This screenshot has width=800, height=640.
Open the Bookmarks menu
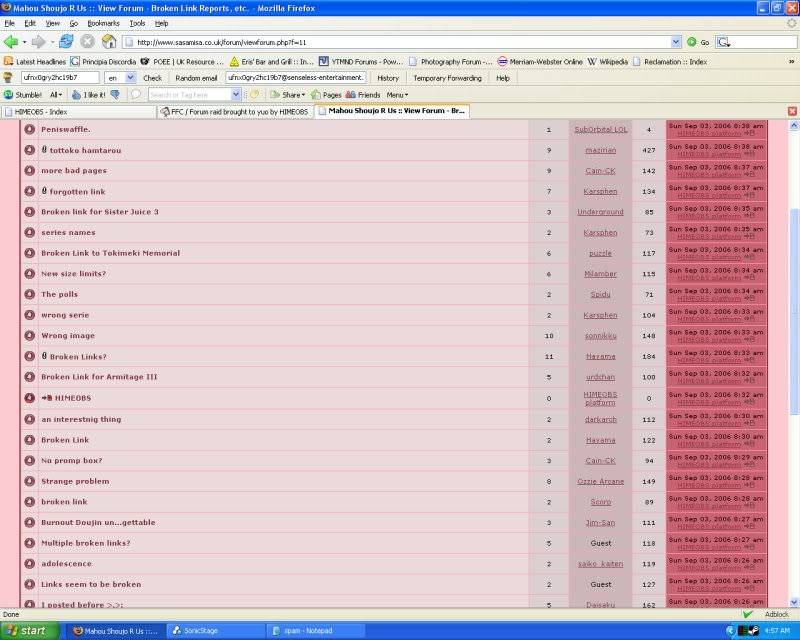click(x=103, y=23)
